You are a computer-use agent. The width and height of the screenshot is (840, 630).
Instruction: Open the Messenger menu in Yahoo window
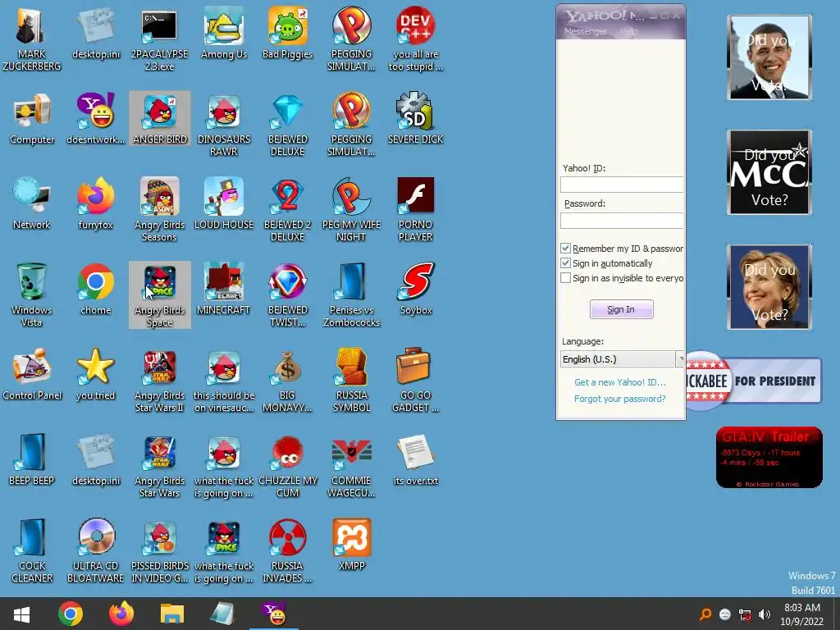point(585,32)
